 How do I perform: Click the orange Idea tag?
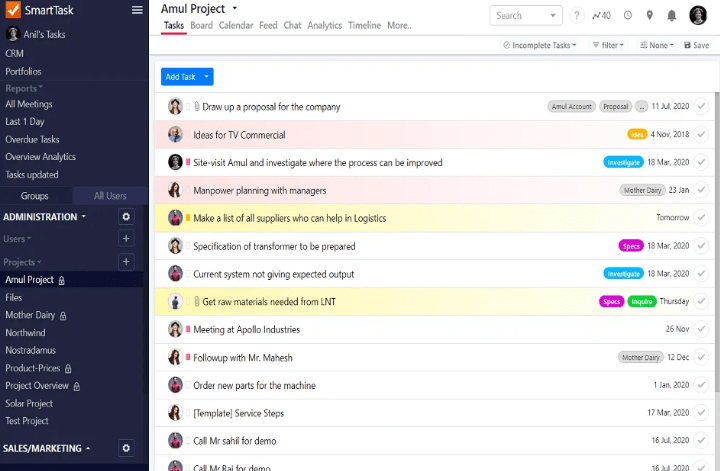(x=637, y=135)
